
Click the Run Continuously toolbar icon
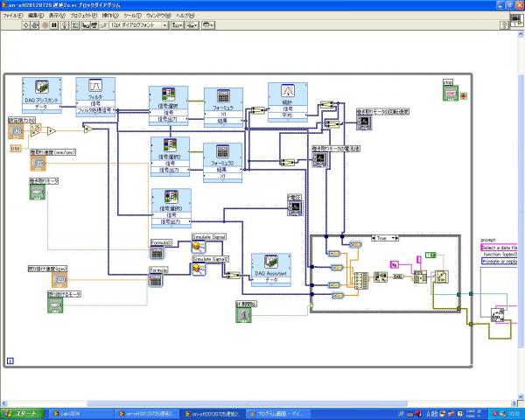[x=35, y=25]
